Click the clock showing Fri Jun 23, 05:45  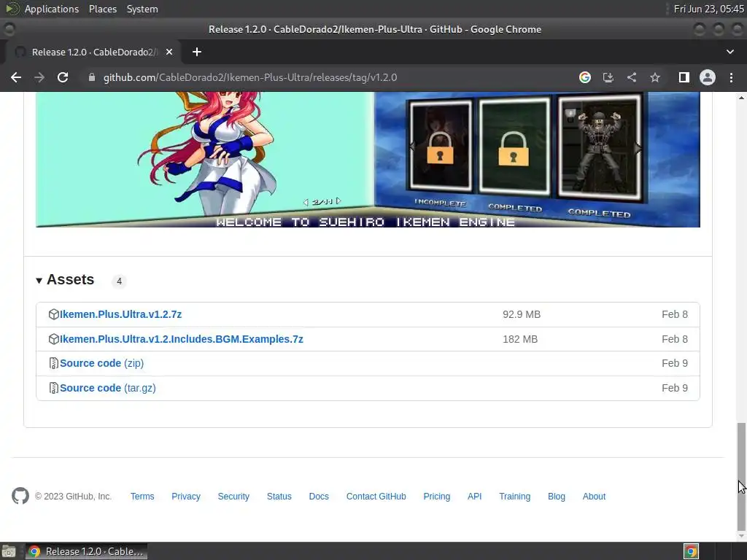point(709,9)
